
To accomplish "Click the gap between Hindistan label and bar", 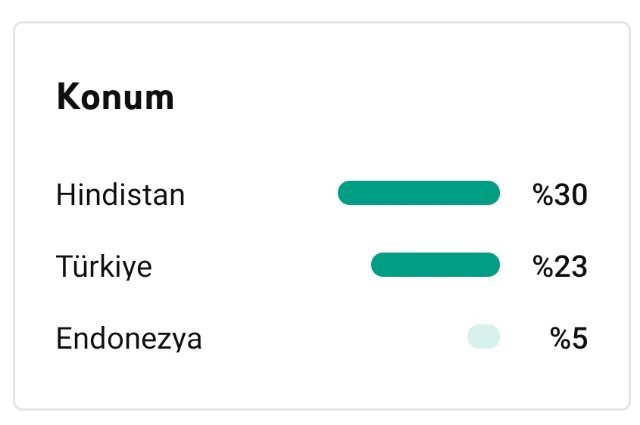I will [x=261, y=194].
